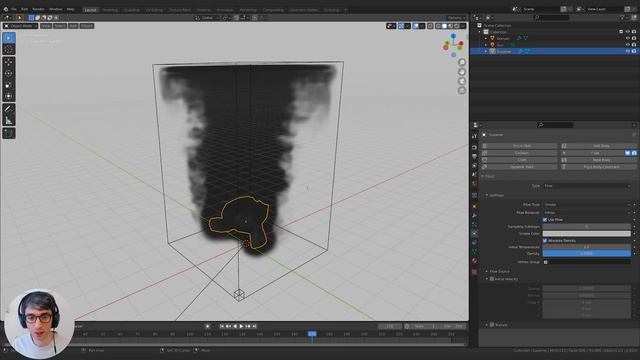
Task: Toggle visibility eye for Domain in outliner
Action: pyautogui.click(x=628, y=38)
